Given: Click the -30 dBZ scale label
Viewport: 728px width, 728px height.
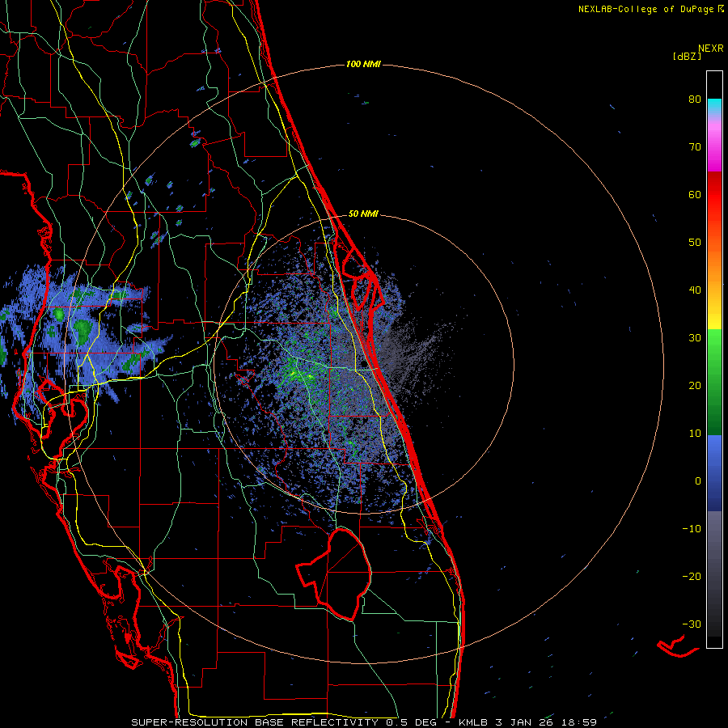Looking at the screenshot, I should pos(692,624).
